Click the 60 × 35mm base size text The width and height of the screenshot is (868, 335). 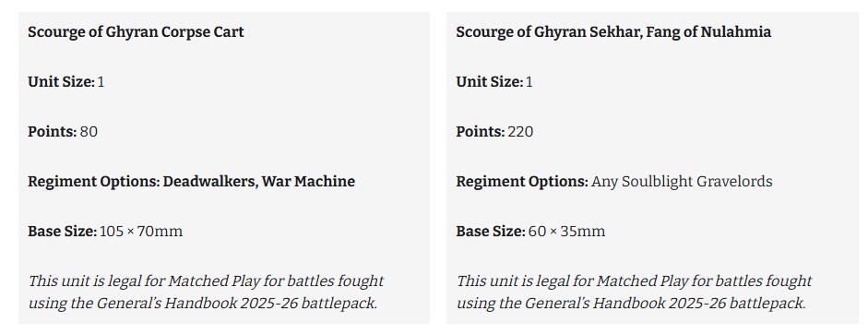pos(566,232)
